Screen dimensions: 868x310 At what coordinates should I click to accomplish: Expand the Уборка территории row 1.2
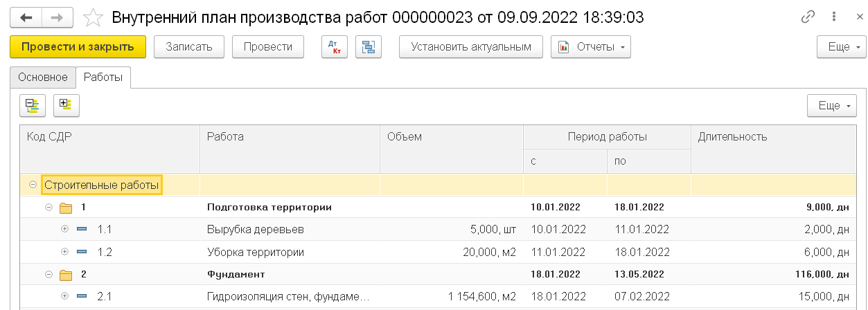pos(65,252)
